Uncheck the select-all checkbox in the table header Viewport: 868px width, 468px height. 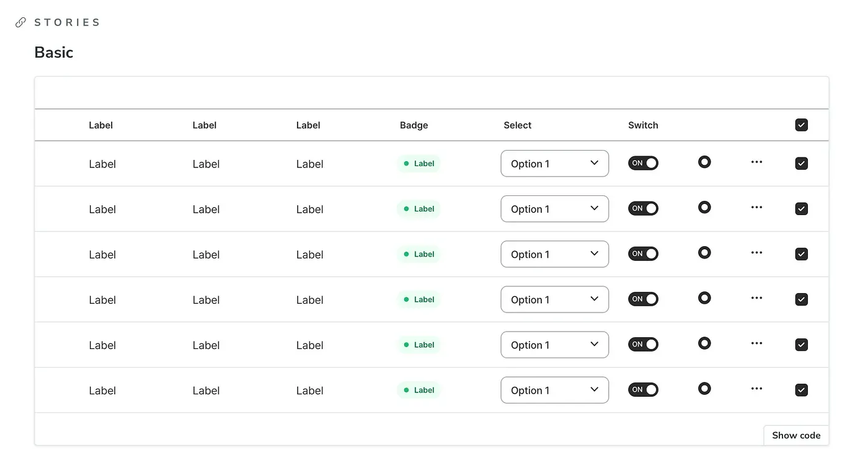point(802,125)
